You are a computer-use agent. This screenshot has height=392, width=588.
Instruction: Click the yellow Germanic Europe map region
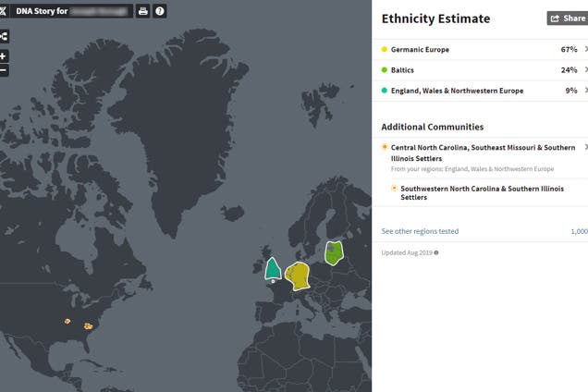point(298,276)
